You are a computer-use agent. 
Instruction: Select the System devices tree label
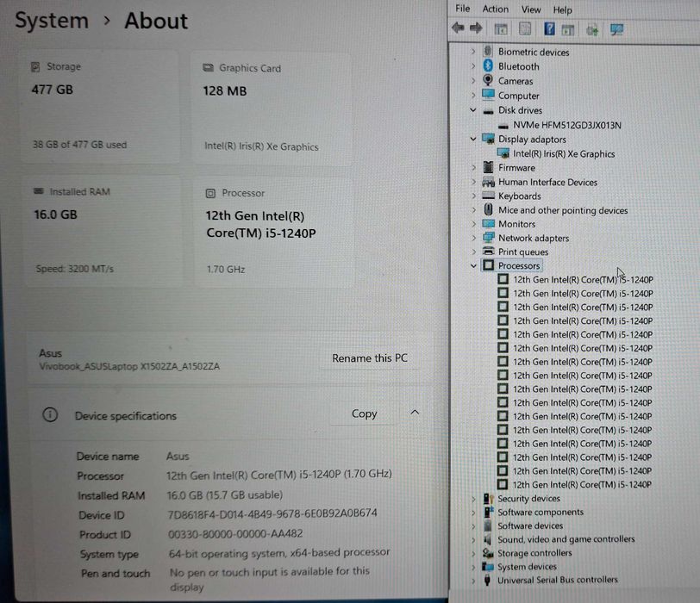527,567
